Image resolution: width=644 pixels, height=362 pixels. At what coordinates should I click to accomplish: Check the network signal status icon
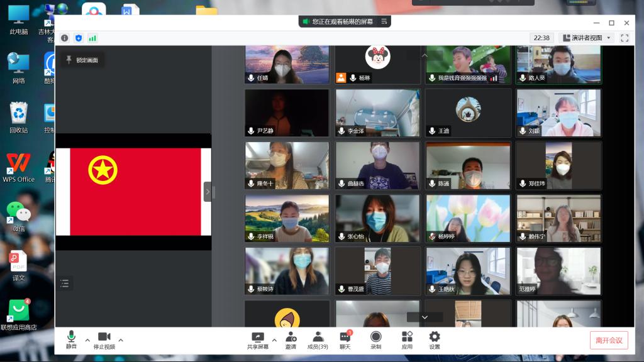(x=92, y=38)
